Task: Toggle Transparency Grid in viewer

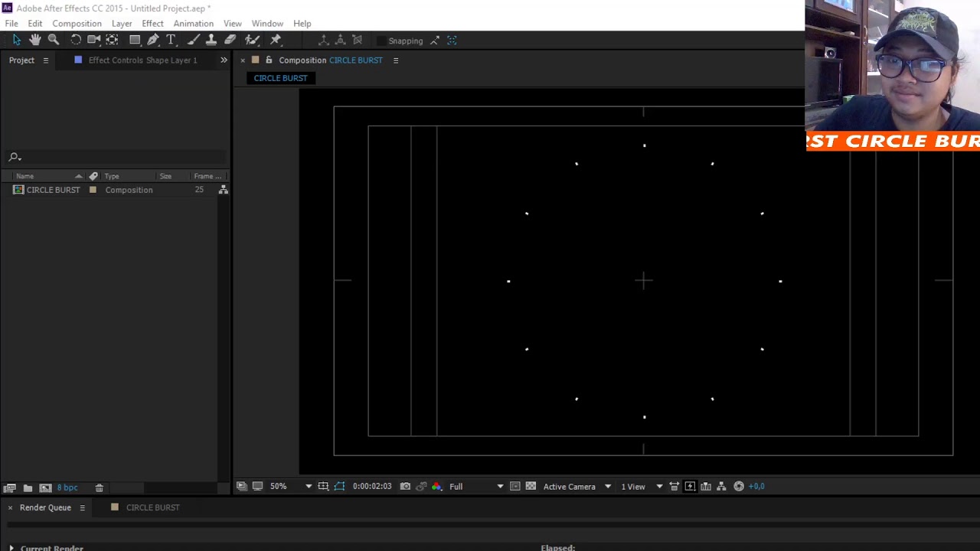Action: 531,486
